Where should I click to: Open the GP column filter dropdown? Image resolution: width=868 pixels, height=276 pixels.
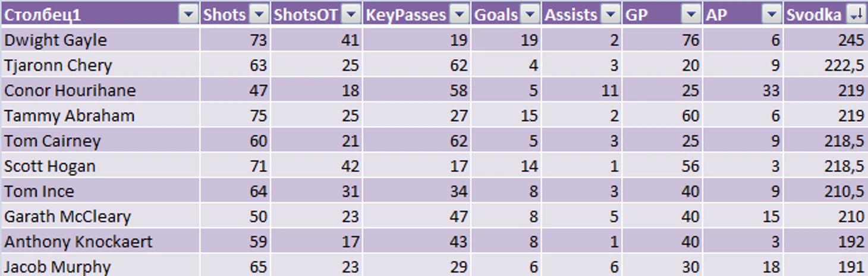tap(691, 15)
